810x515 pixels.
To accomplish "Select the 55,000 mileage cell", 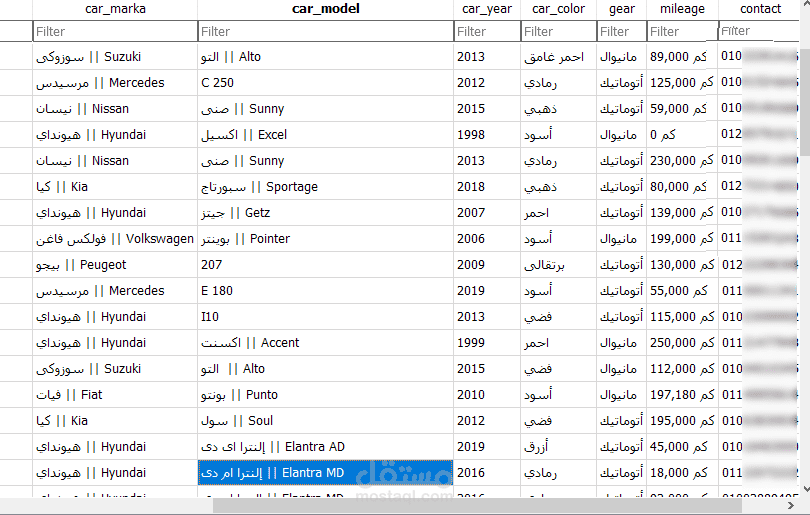I will tap(682, 291).
